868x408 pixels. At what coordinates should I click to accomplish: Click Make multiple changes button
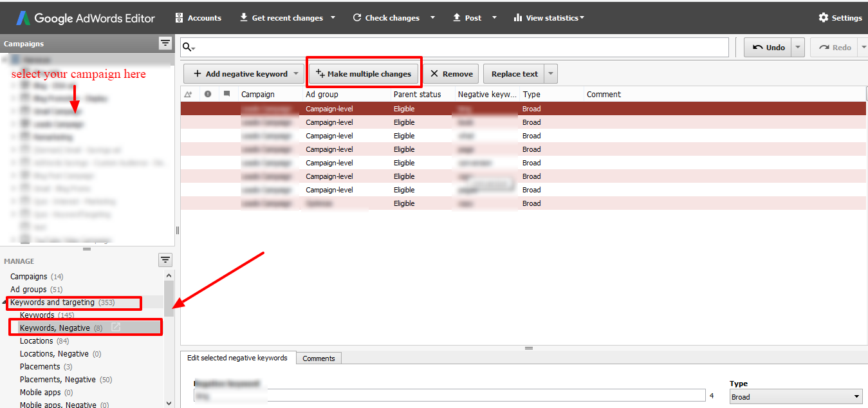coord(364,74)
